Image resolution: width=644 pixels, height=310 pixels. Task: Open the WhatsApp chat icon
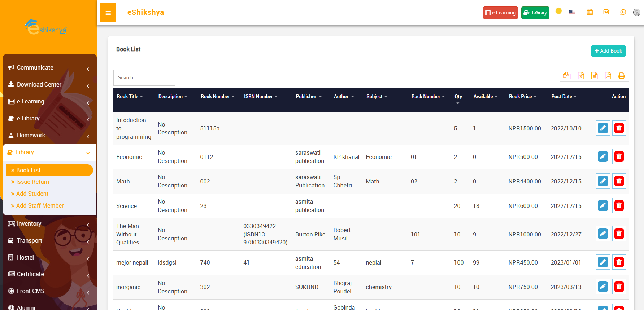click(x=623, y=12)
